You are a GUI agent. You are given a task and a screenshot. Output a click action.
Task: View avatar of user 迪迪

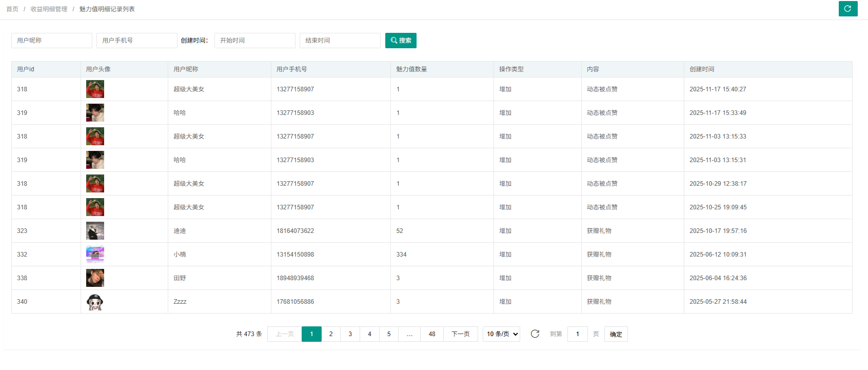95,231
